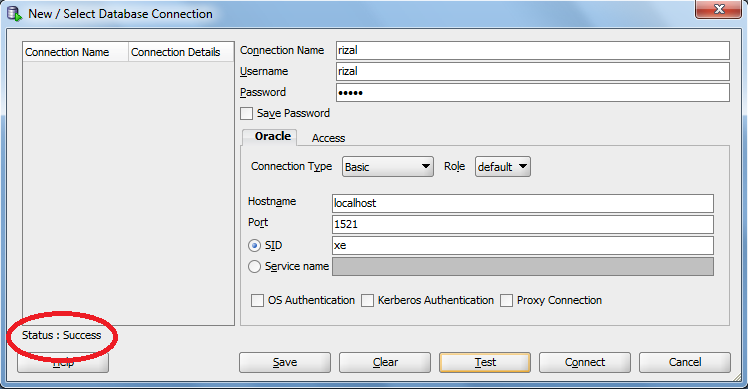Click into the Password field
This screenshot has height=389, width=748.
[x=533, y=93]
